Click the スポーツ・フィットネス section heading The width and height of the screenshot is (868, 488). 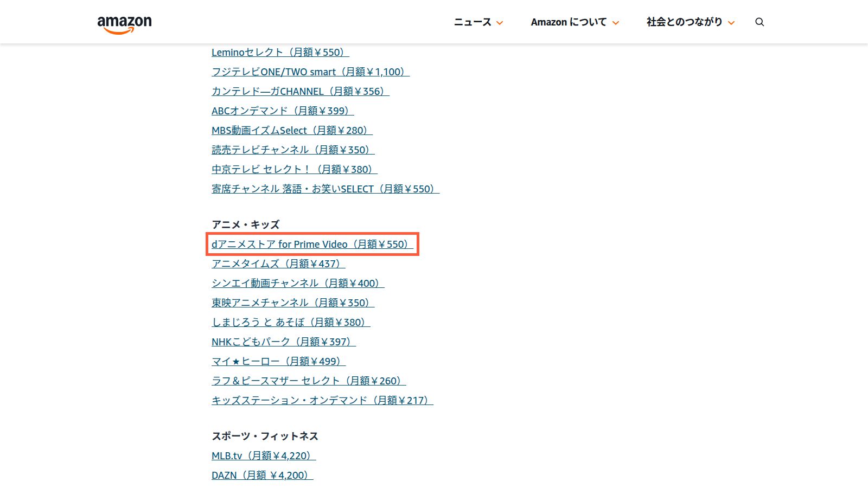coord(265,436)
